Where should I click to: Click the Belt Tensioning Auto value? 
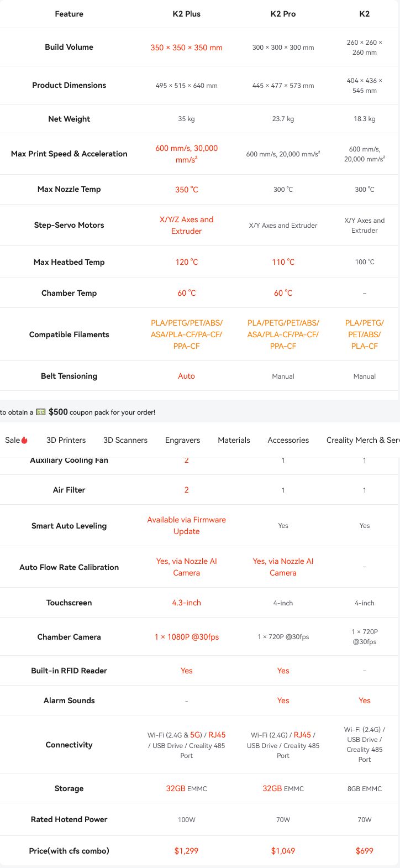(x=186, y=376)
